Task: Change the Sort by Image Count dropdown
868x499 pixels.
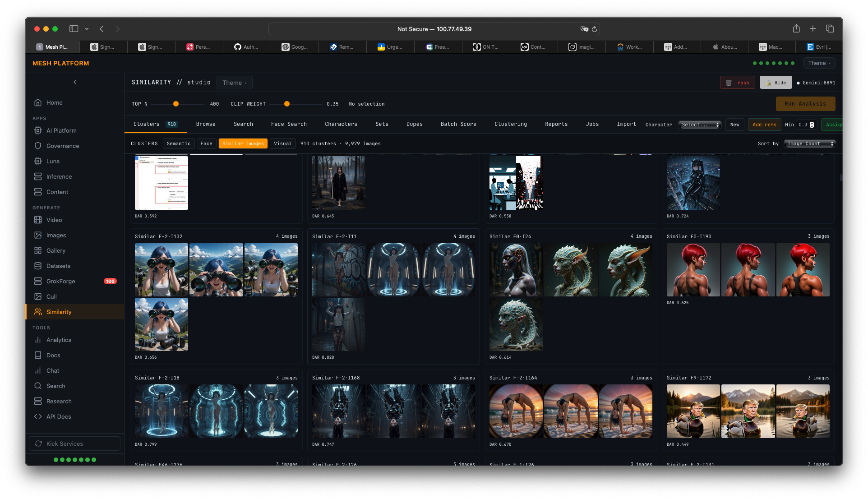Action: 809,143
